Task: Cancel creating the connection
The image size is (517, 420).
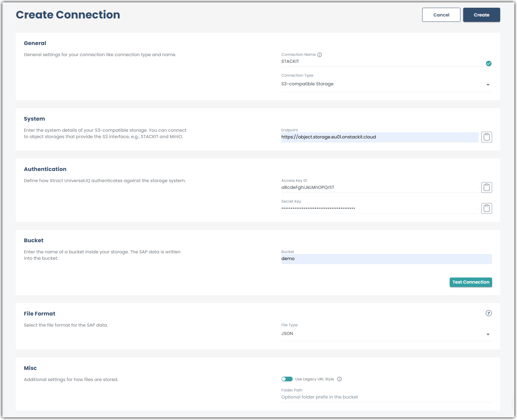Action: (x=441, y=15)
